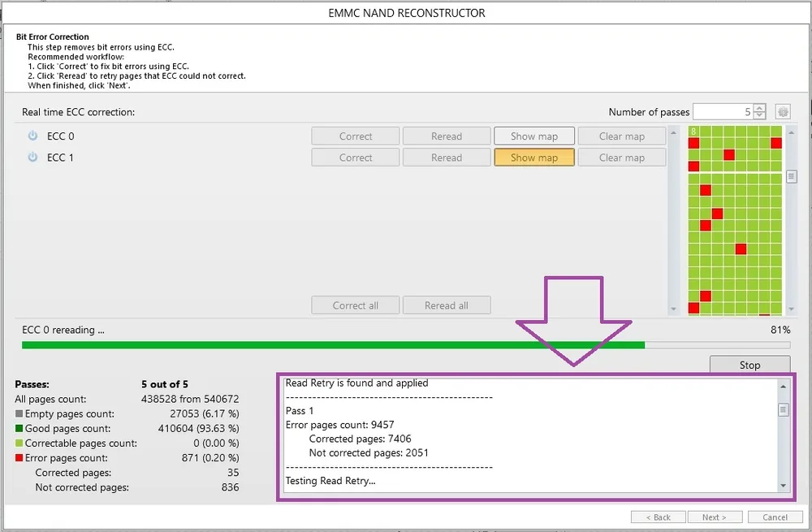Show map for ECC 0
Viewport: 812px width, 532px height.
534,136
